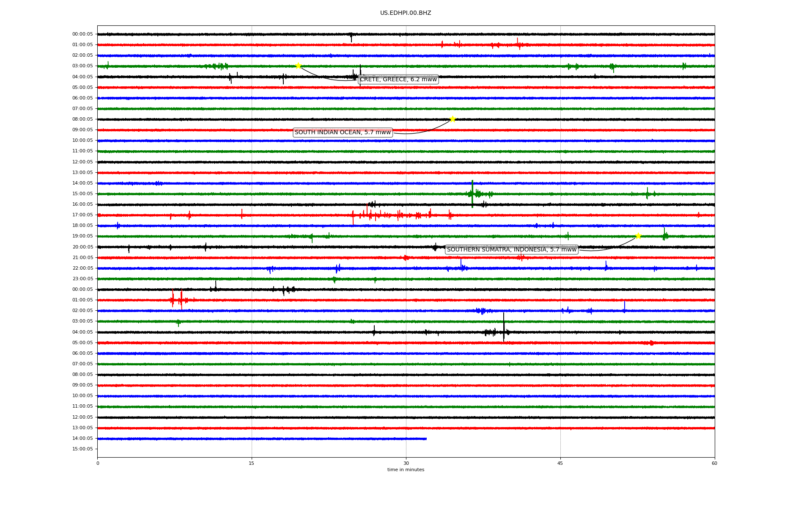This screenshot has height=508, width=812.
Task: Click the x-axis tick label '15'
Action: click(252, 464)
